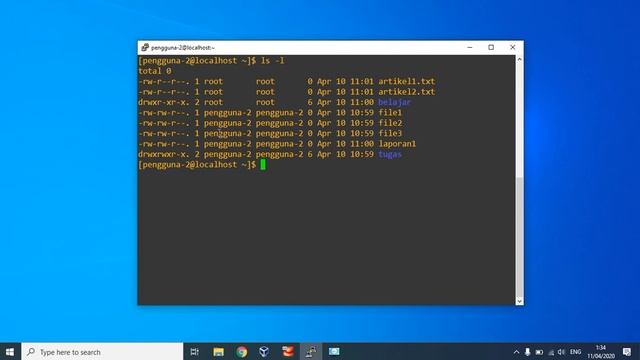Click the terminal vertical scrollbar thumb
The width and height of the screenshot is (640, 360).
coord(519,237)
